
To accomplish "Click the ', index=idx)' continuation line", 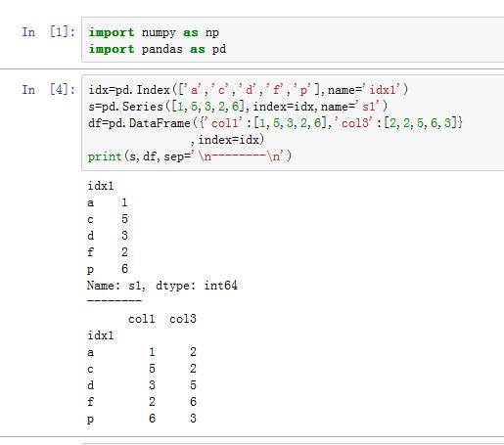I will click(227, 140).
